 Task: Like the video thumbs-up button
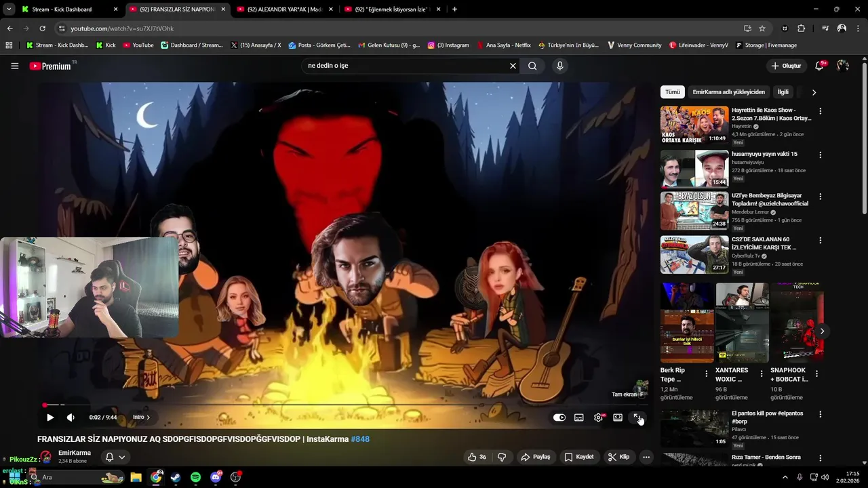coord(477,457)
